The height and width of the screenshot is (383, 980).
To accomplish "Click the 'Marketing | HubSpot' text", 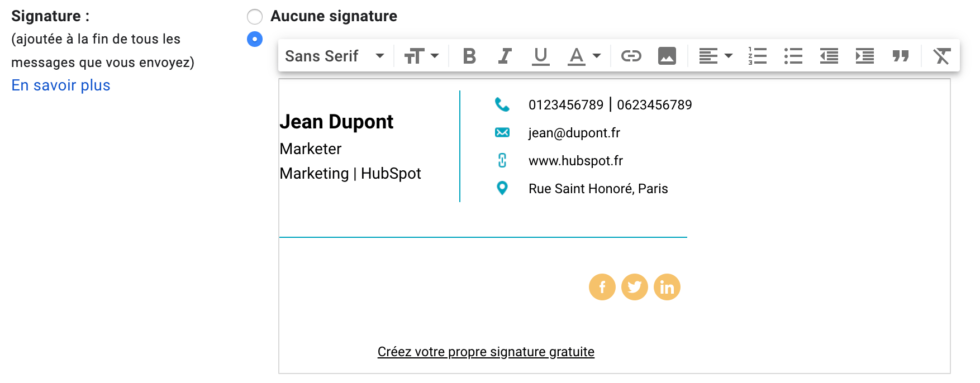I will click(x=350, y=174).
